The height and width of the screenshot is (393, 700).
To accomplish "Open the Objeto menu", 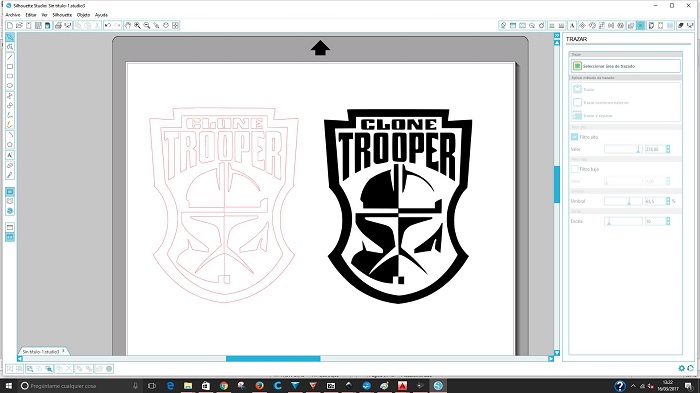I will tap(83, 15).
